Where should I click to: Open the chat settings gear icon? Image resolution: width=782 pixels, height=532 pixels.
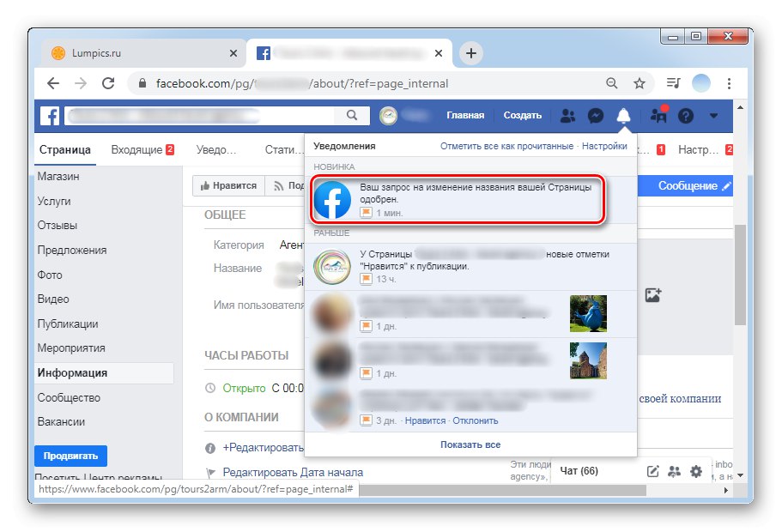click(695, 471)
